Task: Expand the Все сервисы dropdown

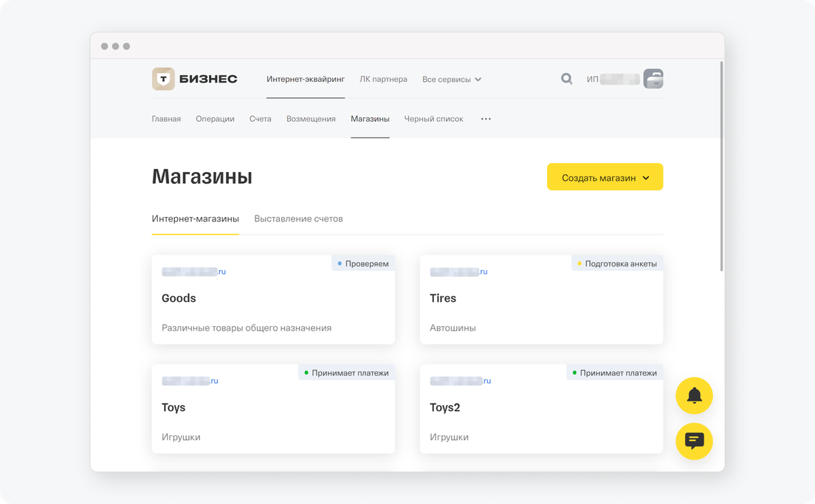Action: pyautogui.click(x=452, y=80)
